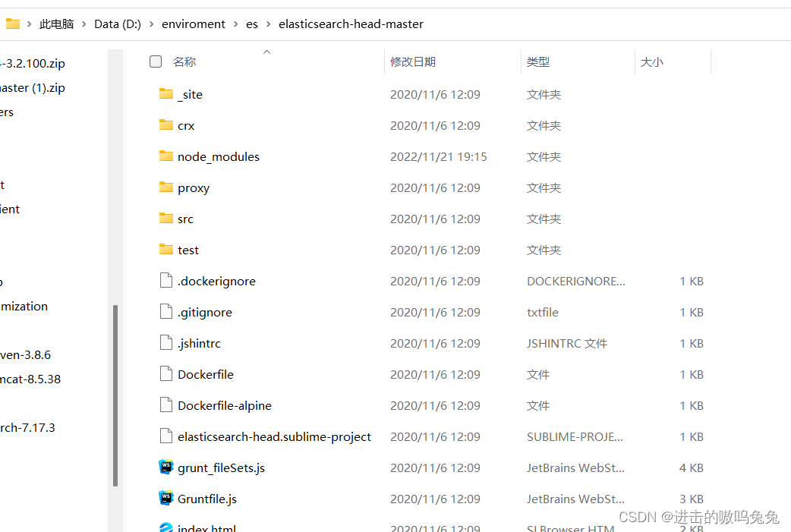Select the src folder name
Image resolution: width=791 pixels, height=532 pixels.
point(186,219)
